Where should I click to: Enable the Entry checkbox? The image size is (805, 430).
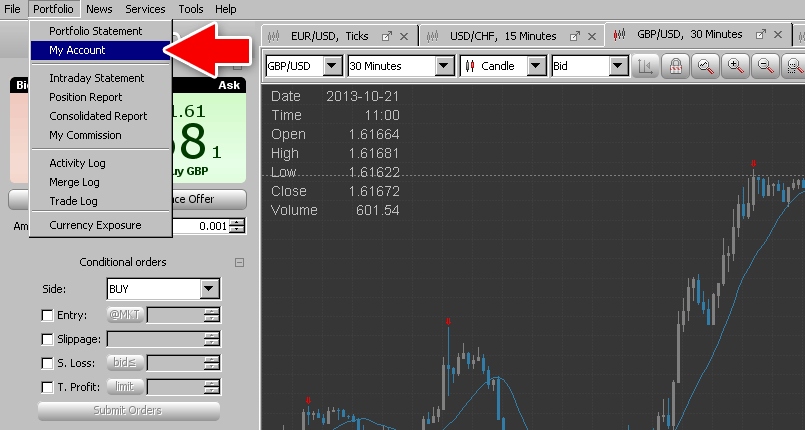point(47,315)
